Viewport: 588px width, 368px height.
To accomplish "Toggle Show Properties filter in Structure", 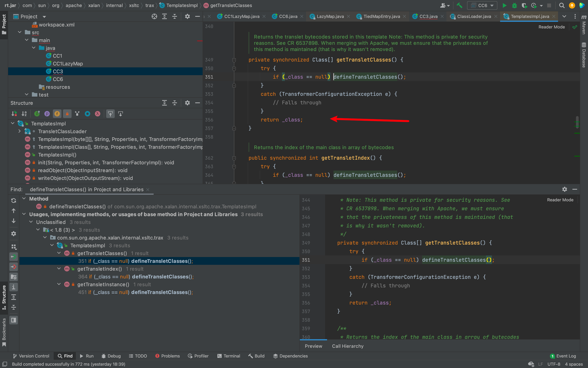I will [47, 114].
